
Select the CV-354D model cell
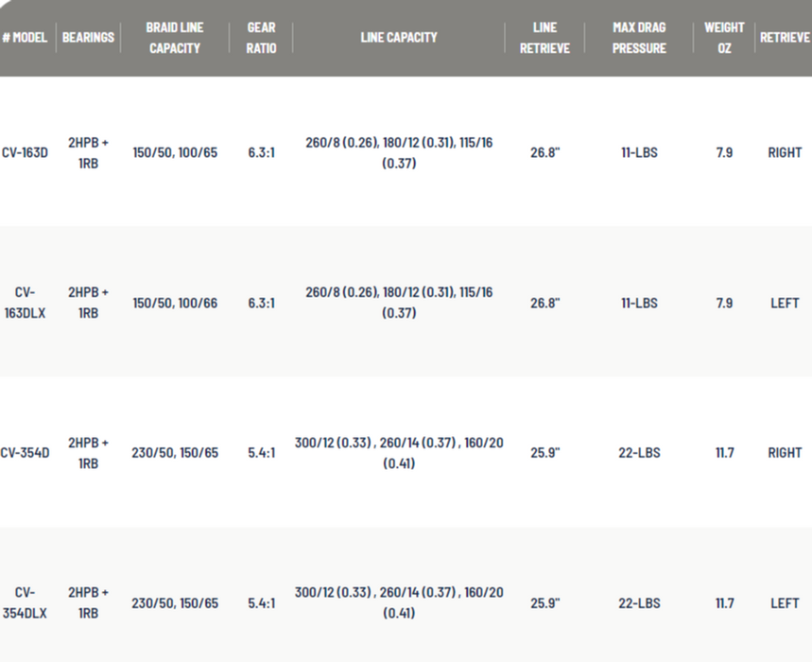[25, 453]
